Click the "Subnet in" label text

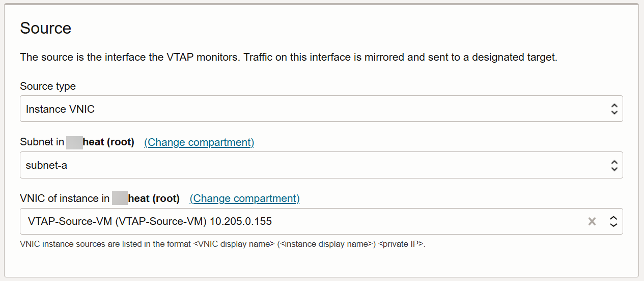coord(42,142)
